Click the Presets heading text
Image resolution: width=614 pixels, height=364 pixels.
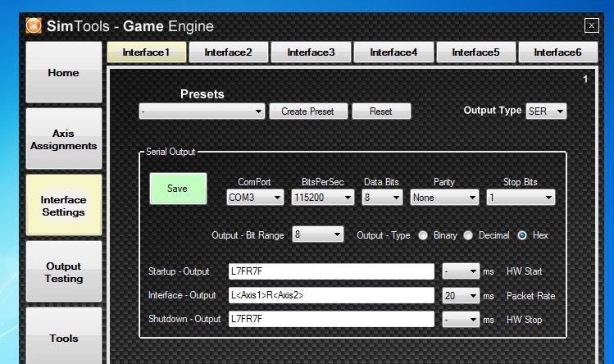tap(202, 94)
